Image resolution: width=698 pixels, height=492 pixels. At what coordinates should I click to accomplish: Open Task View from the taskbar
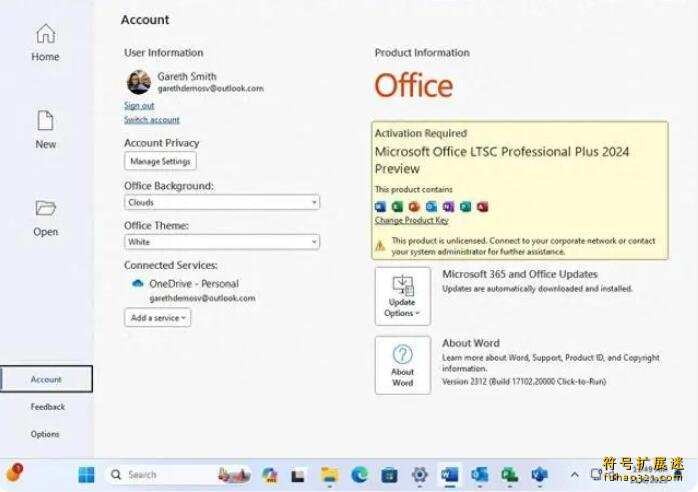[298, 476]
